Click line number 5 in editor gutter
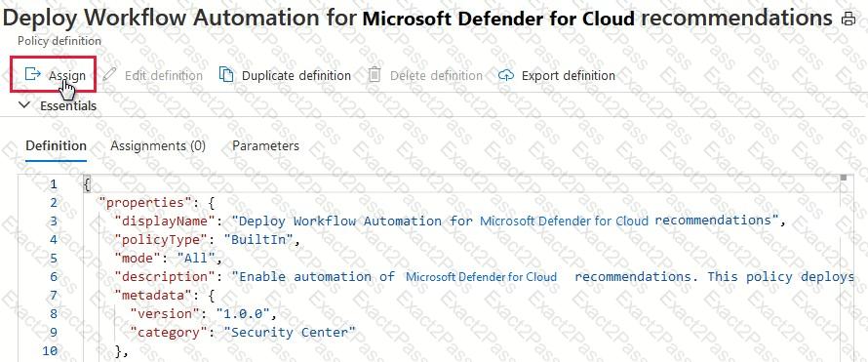 click(x=53, y=258)
